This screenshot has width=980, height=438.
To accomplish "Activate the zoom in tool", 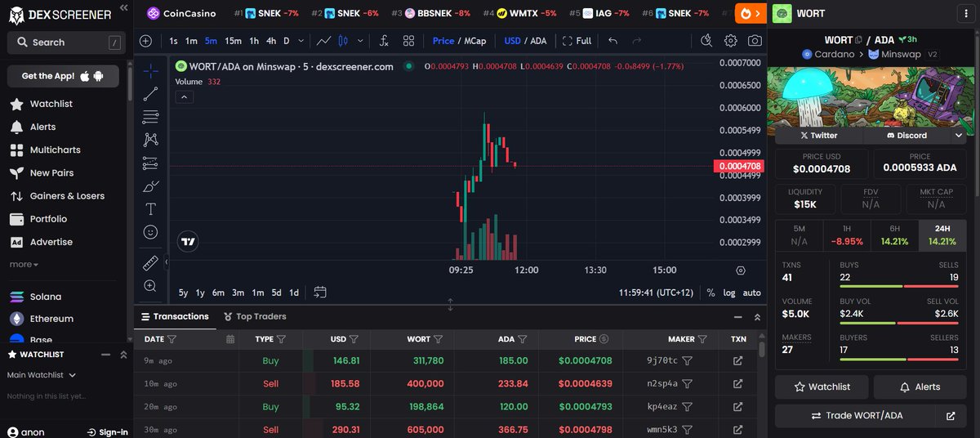I will tap(150, 286).
